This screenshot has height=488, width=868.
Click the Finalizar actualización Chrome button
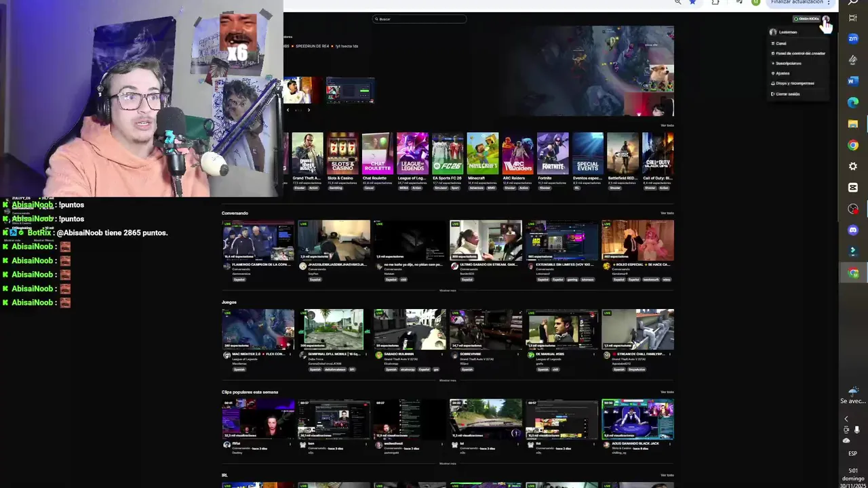pos(796,2)
